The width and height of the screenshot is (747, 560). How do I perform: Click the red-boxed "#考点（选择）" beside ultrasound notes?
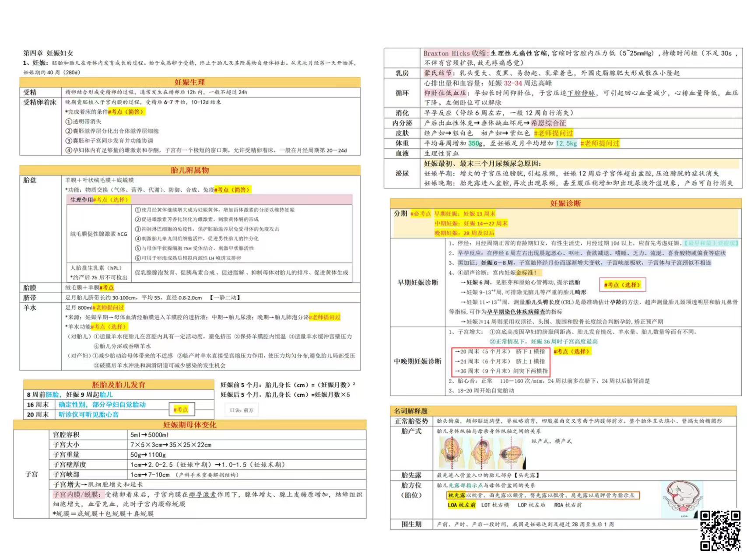coord(622,285)
